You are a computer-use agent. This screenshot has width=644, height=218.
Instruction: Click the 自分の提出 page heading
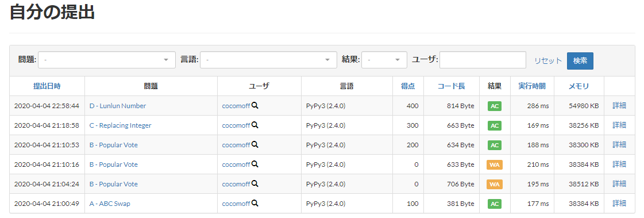(52, 12)
